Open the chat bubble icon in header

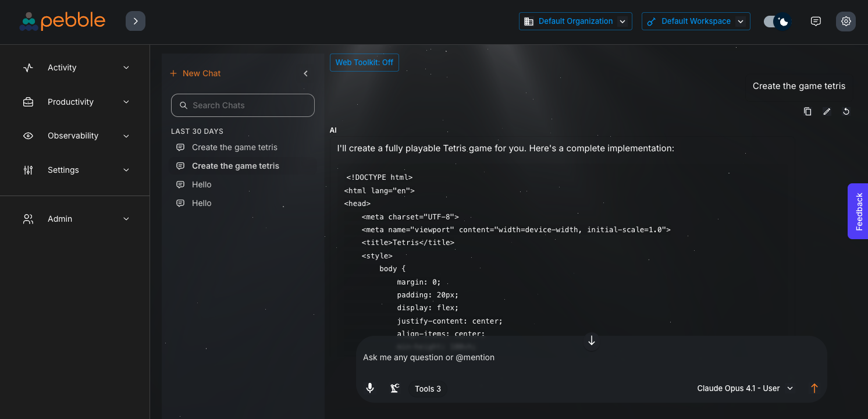(816, 22)
